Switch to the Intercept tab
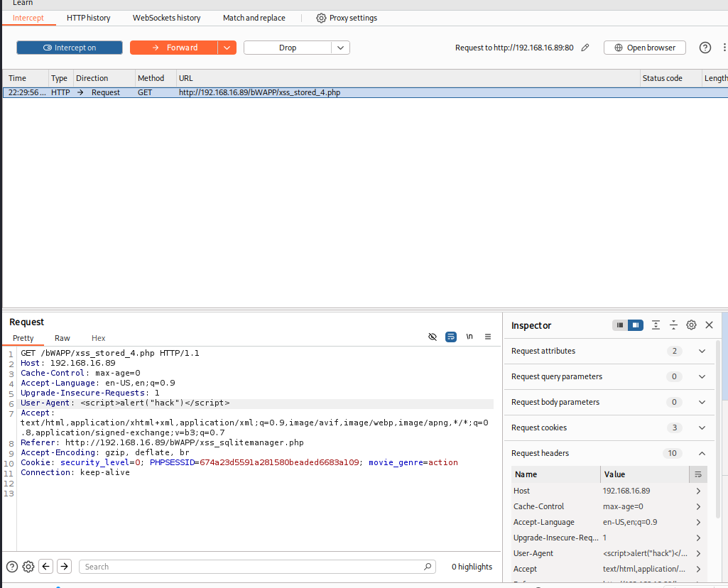 tap(28, 18)
